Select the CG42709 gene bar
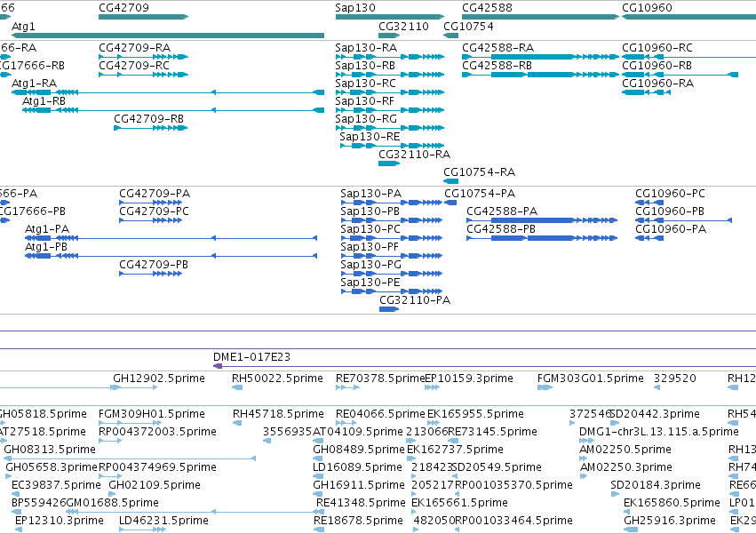 143,17
